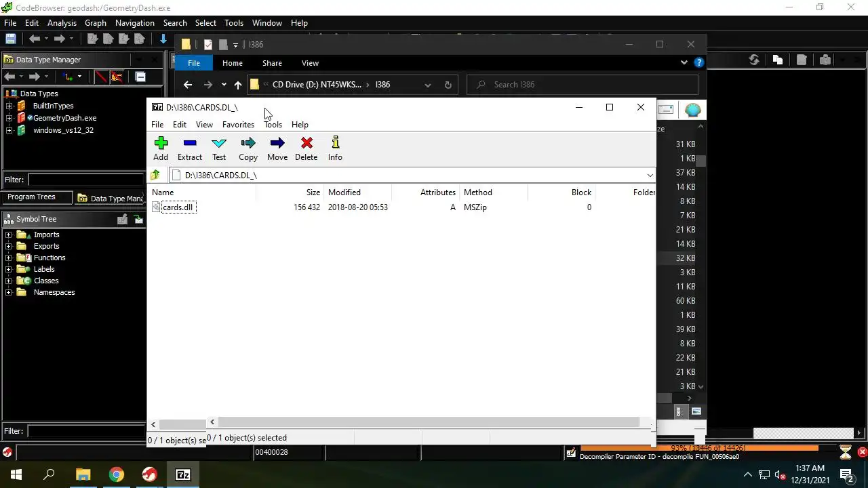
Task: Click Ghidra toolbar blue down arrow icon
Action: coord(163,39)
